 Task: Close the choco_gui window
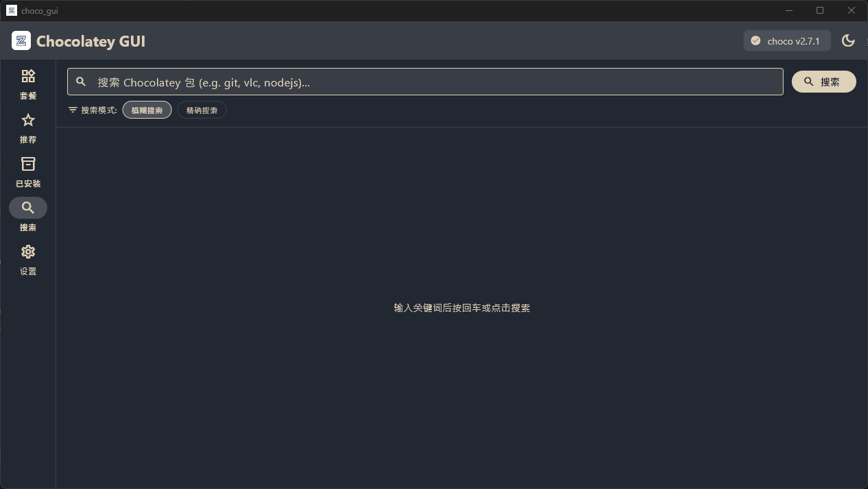(x=852, y=10)
